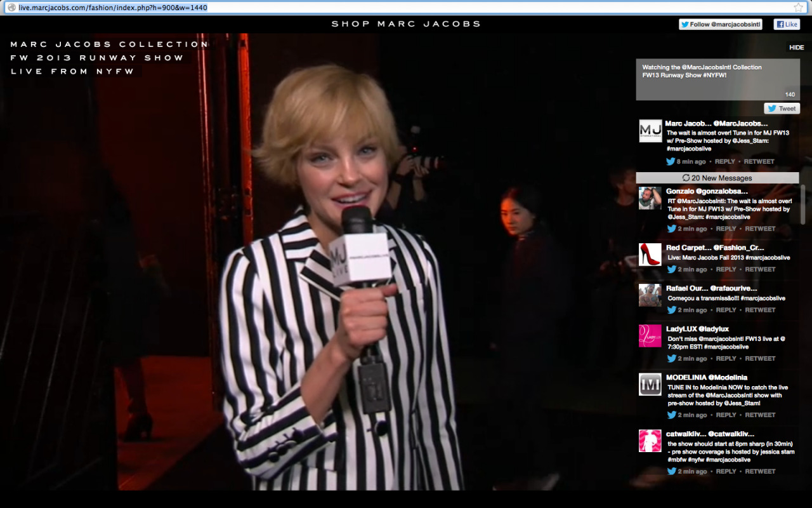This screenshot has height=508, width=812.
Task: Load the 20 New Messages bar
Action: point(717,178)
